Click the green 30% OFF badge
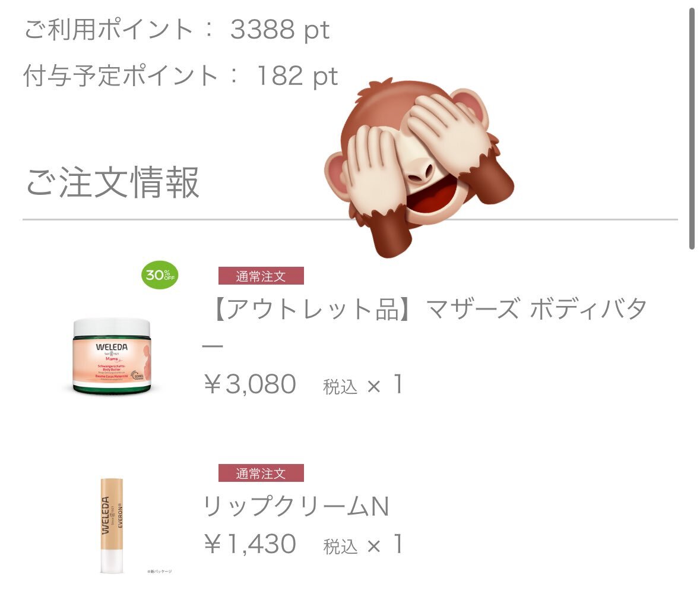The image size is (700, 609). click(x=160, y=274)
